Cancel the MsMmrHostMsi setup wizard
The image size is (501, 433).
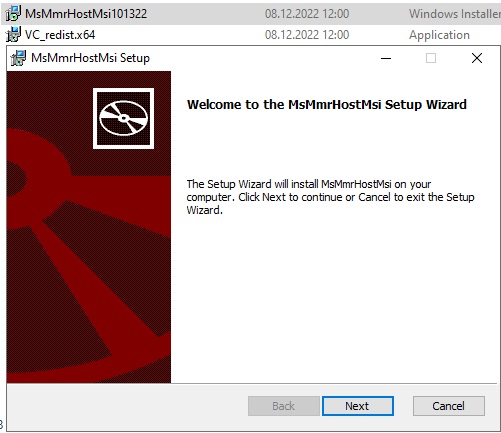point(449,406)
